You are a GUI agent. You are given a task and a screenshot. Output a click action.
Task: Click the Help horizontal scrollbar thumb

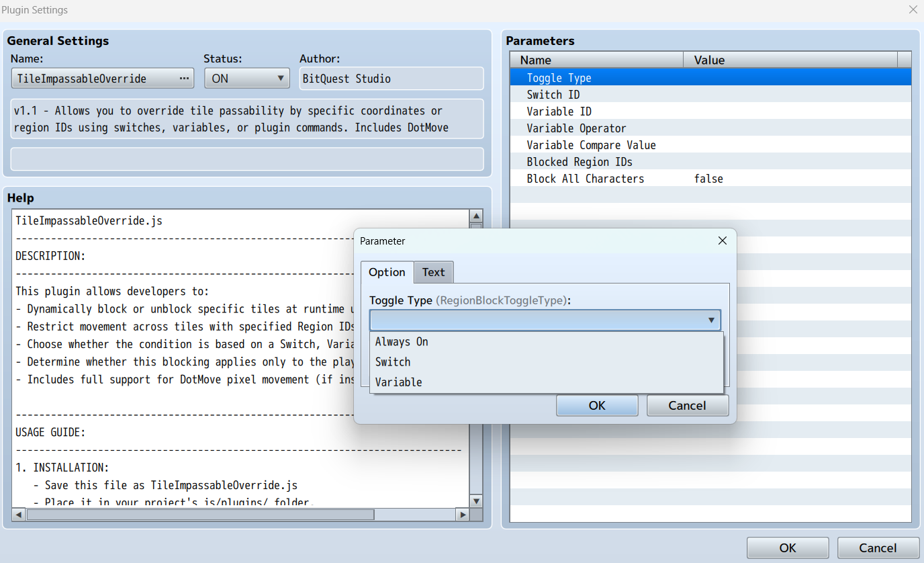pyautogui.click(x=200, y=515)
